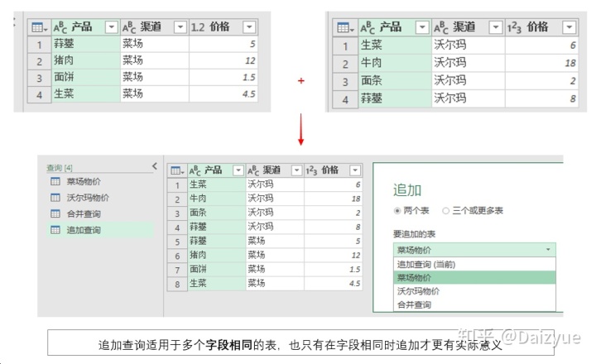
Task: Click price cell 18 in top-right table
Action: (541, 63)
